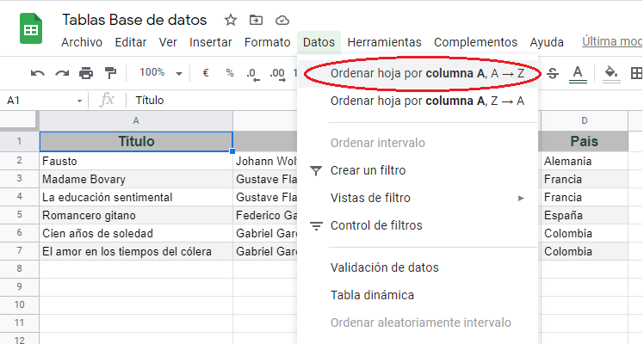Open the Última modificación link
This screenshot has height=344, width=644.
click(611, 41)
